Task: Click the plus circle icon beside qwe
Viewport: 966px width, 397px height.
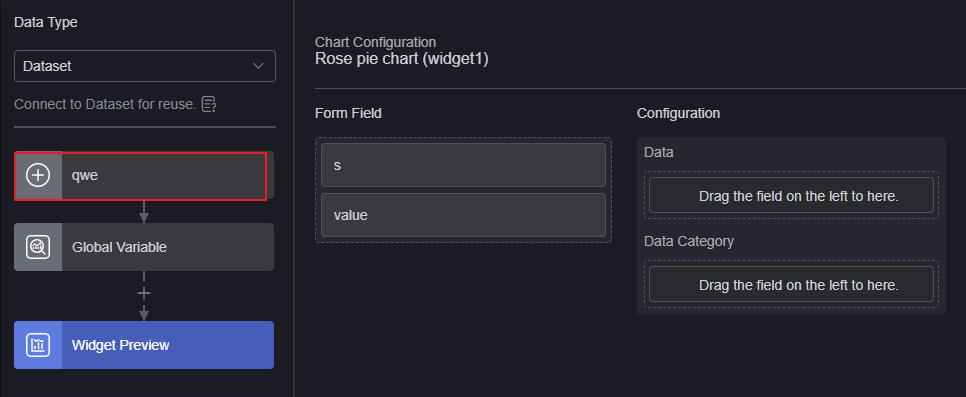Action: pos(38,176)
